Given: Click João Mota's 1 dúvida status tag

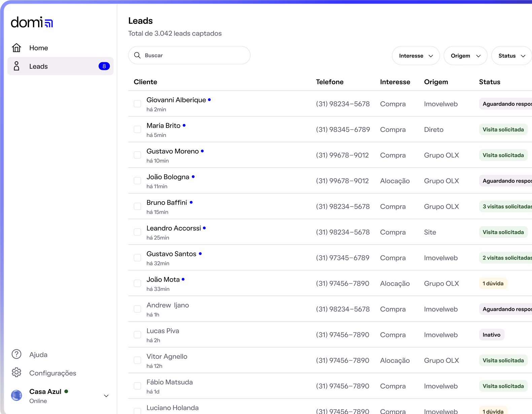Looking at the screenshot, I should coord(493,283).
